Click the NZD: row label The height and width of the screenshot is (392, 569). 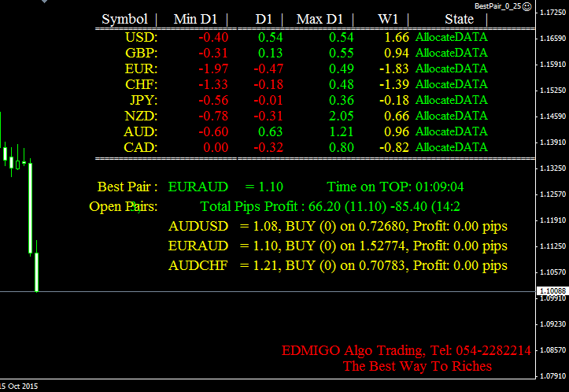(141, 116)
